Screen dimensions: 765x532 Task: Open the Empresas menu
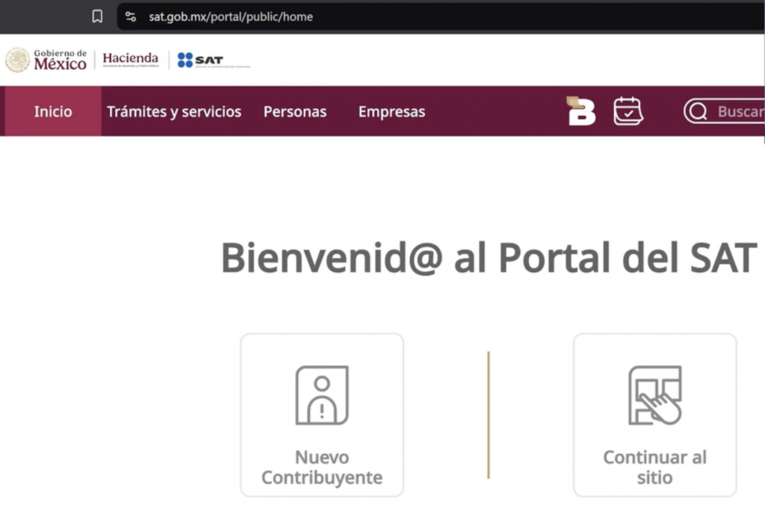391,111
